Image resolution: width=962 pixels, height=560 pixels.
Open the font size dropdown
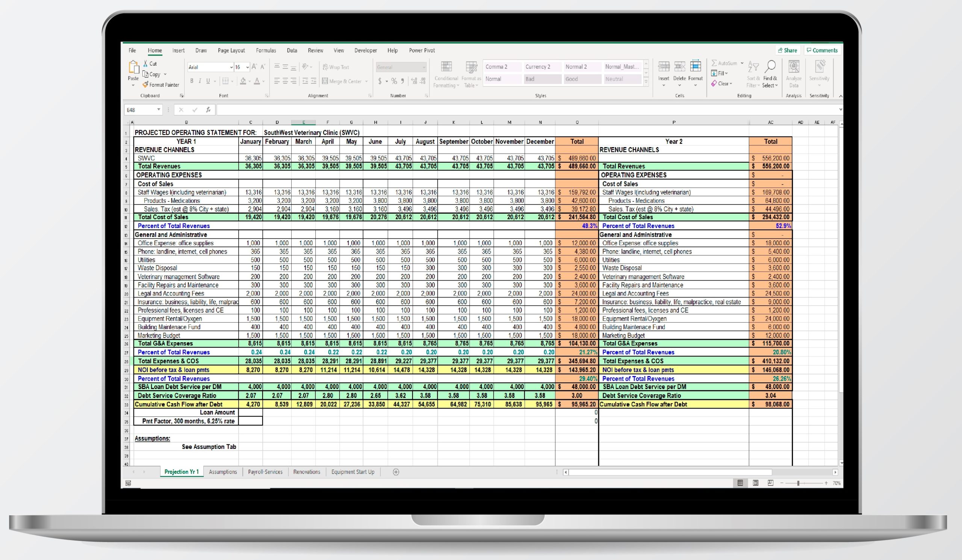pos(247,67)
